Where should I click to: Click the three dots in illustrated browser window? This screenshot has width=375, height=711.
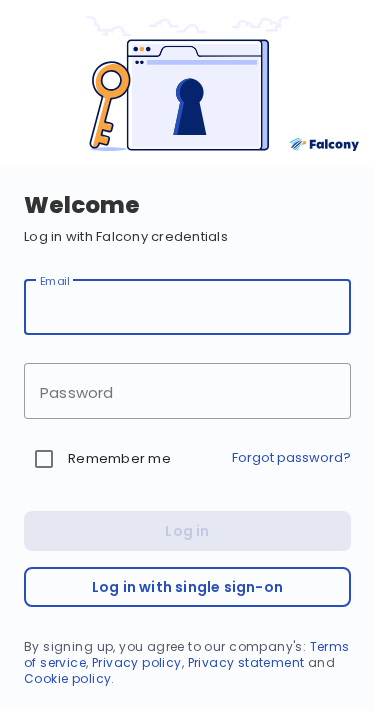coord(141,49)
